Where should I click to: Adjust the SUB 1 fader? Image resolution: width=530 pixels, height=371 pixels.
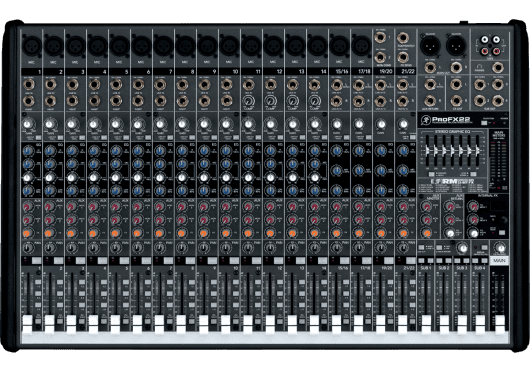(426, 324)
